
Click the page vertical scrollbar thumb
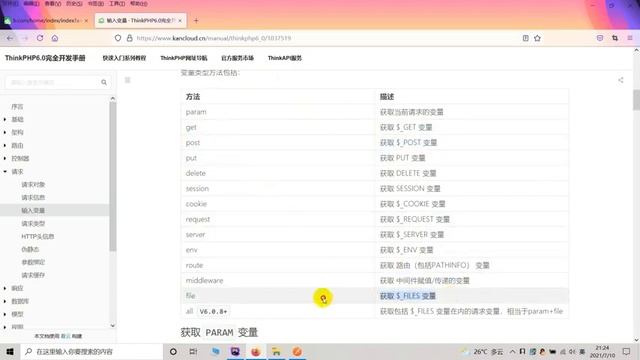[x=636, y=100]
